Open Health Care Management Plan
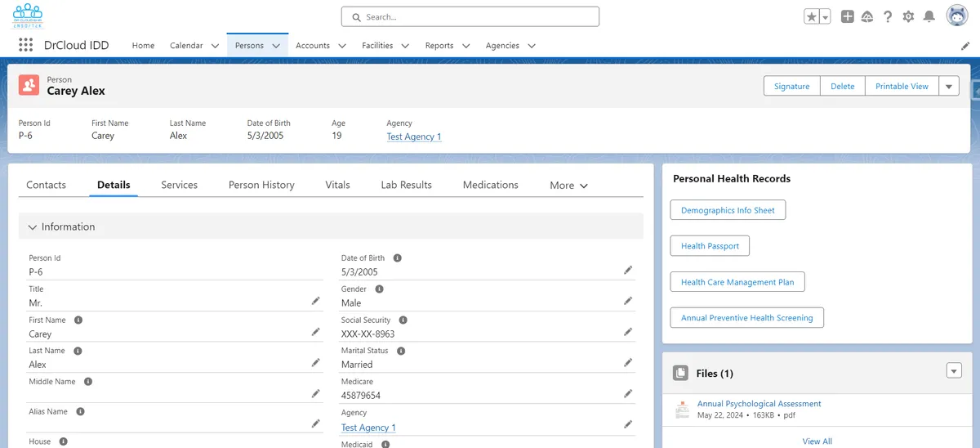Viewport: 980px width, 448px height. pos(737,282)
